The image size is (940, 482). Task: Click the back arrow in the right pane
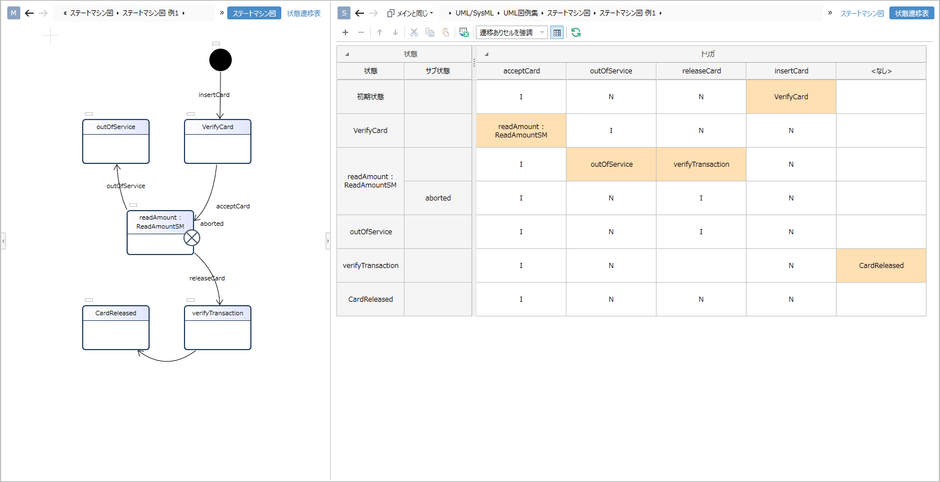point(359,13)
